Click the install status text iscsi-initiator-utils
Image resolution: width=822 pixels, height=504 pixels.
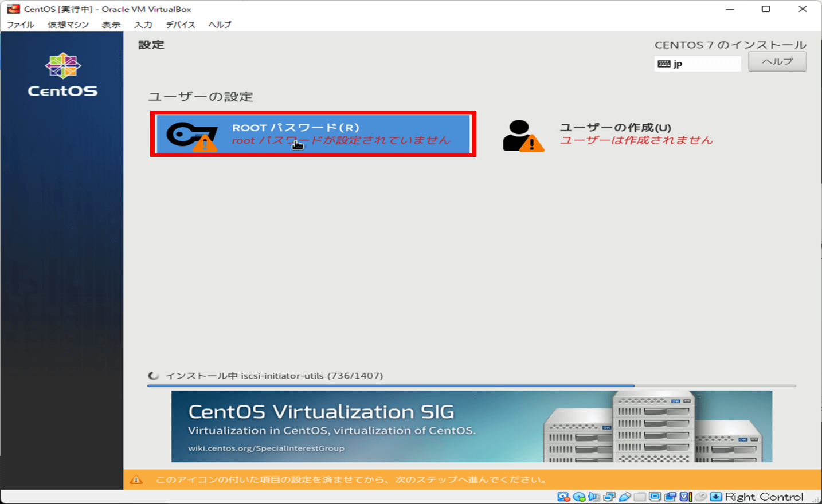click(x=274, y=376)
